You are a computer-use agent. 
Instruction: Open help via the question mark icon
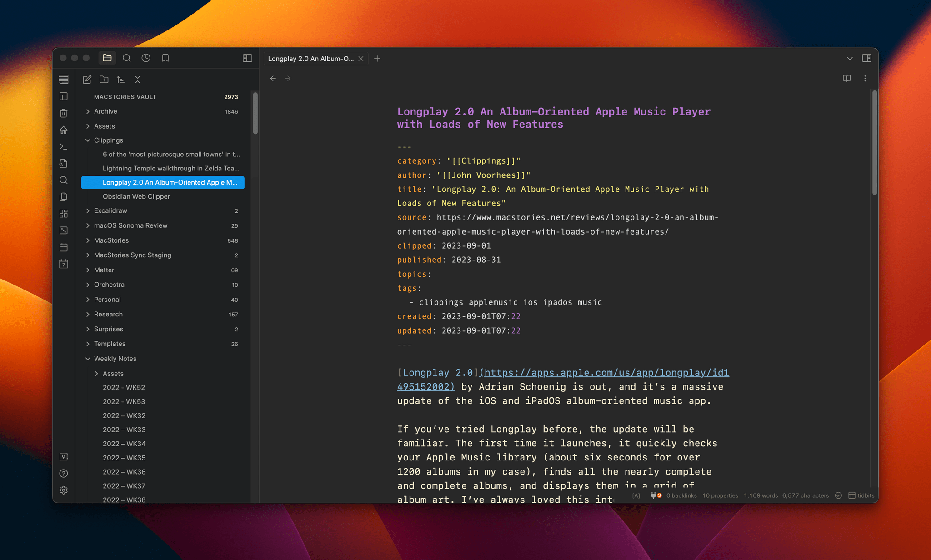(64, 473)
